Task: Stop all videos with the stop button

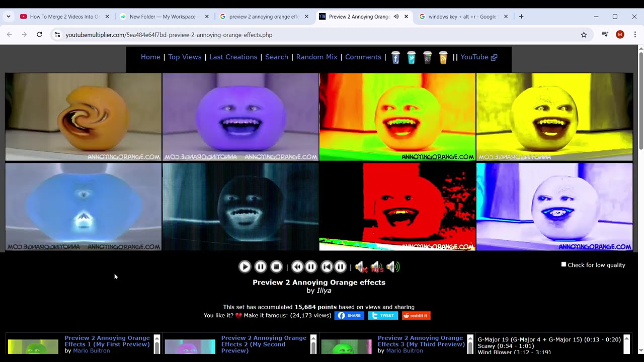Action: 276,267
